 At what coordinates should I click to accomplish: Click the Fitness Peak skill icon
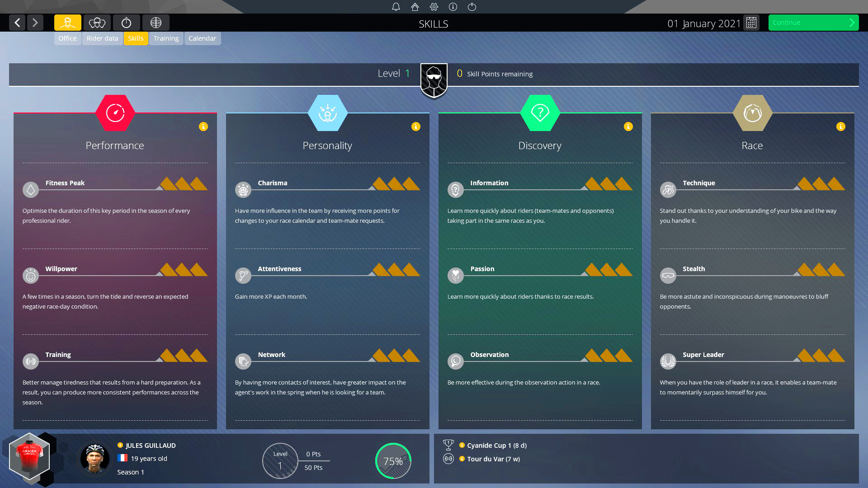tap(31, 189)
